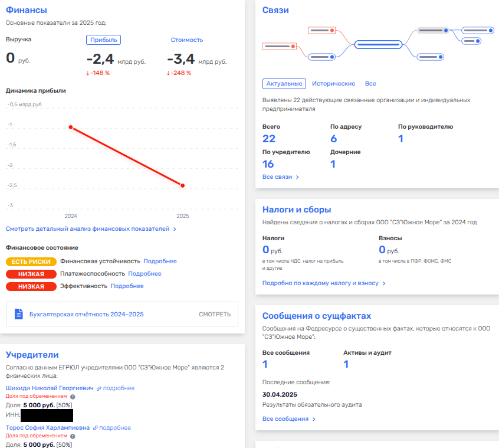Click help icon next to first Доля под обременением
This screenshot has height=448, width=499.
tap(73, 397)
